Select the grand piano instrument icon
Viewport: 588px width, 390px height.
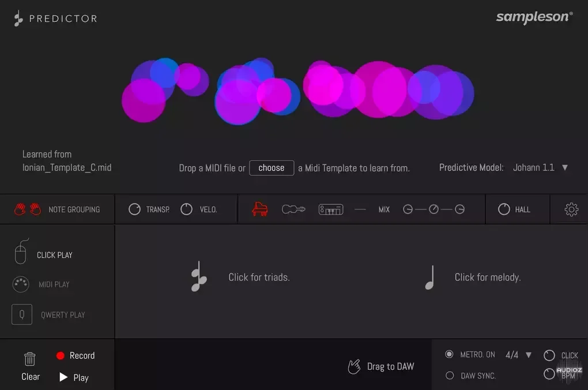pos(260,209)
